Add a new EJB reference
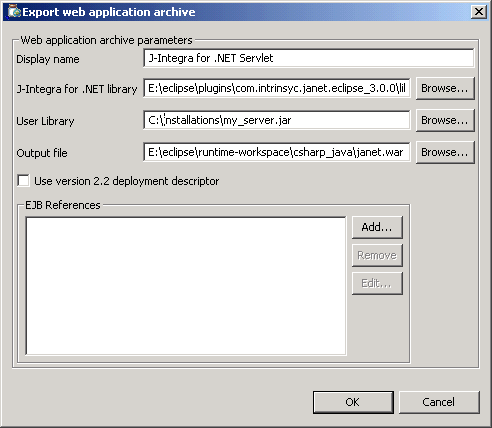This screenshot has width=492, height=428. coord(377,227)
